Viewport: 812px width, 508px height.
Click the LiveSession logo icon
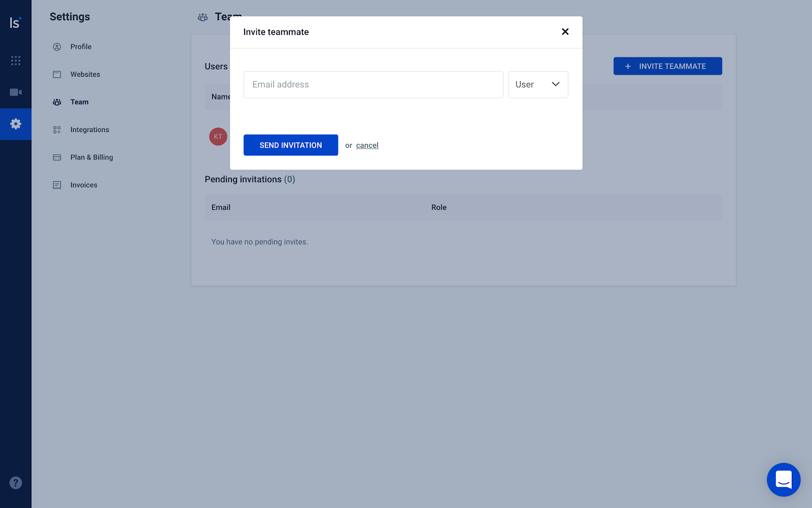(15, 23)
